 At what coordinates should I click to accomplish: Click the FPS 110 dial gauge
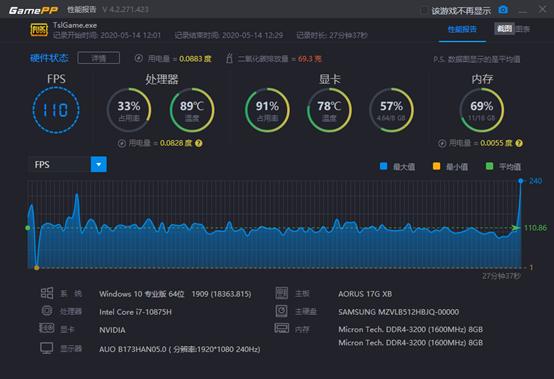[56, 110]
